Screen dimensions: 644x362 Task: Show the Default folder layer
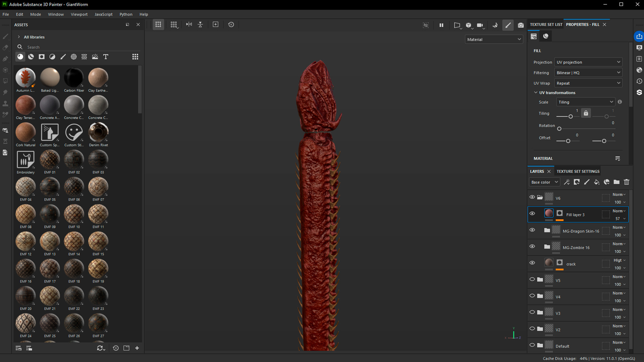[532, 345]
